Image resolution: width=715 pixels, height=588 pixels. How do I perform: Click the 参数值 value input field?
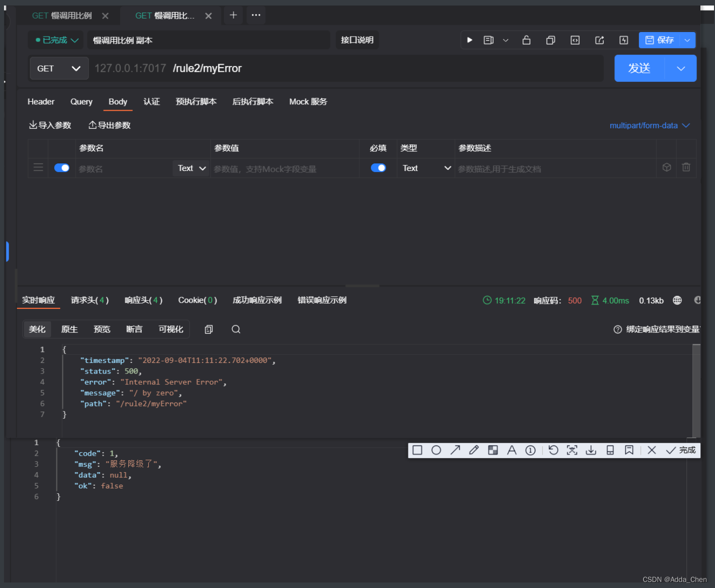pos(285,169)
